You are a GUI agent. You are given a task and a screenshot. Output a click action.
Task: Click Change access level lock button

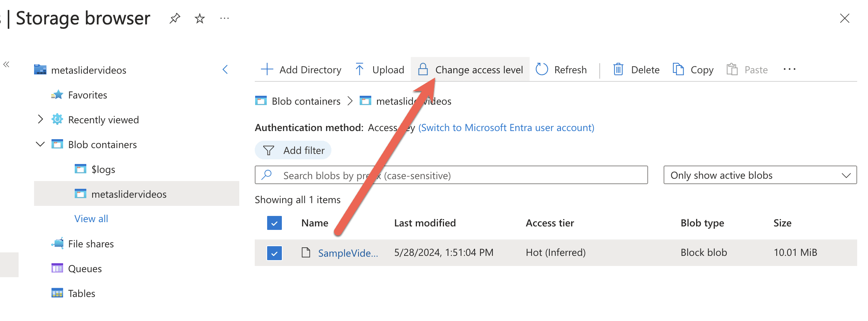pyautogui.click(x=470, y=69)
